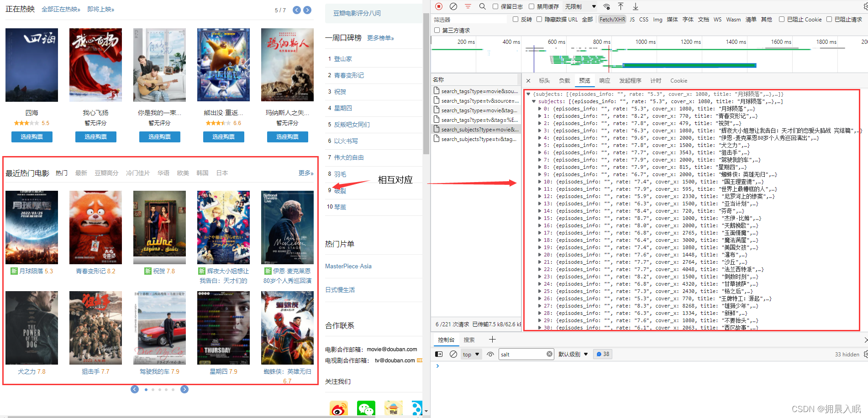Screen dimensions: 868x418
Task: Toggle the network filter funnel icon
Action: click(x=468, y=6)
